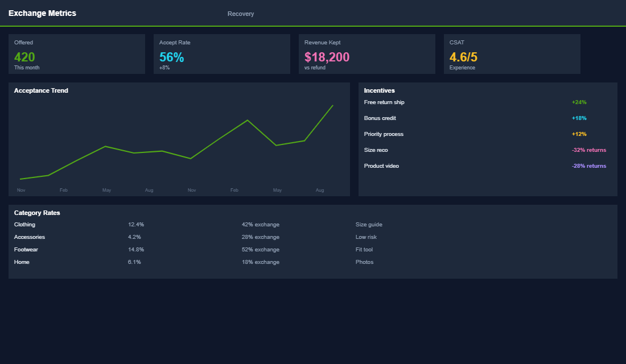This screenshot has height=364, width=626.
Task: Select the Bonus credit incentive
Action: tap(380, 118)
